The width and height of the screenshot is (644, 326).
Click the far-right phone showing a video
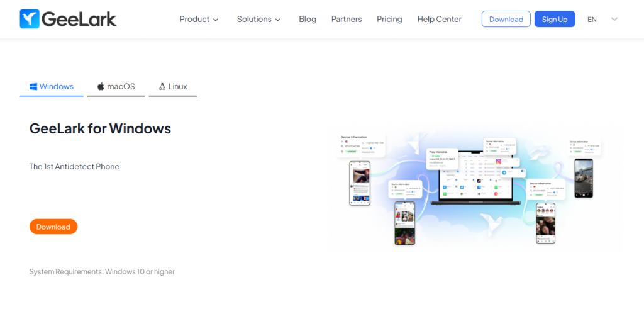(x=584, y=178)
